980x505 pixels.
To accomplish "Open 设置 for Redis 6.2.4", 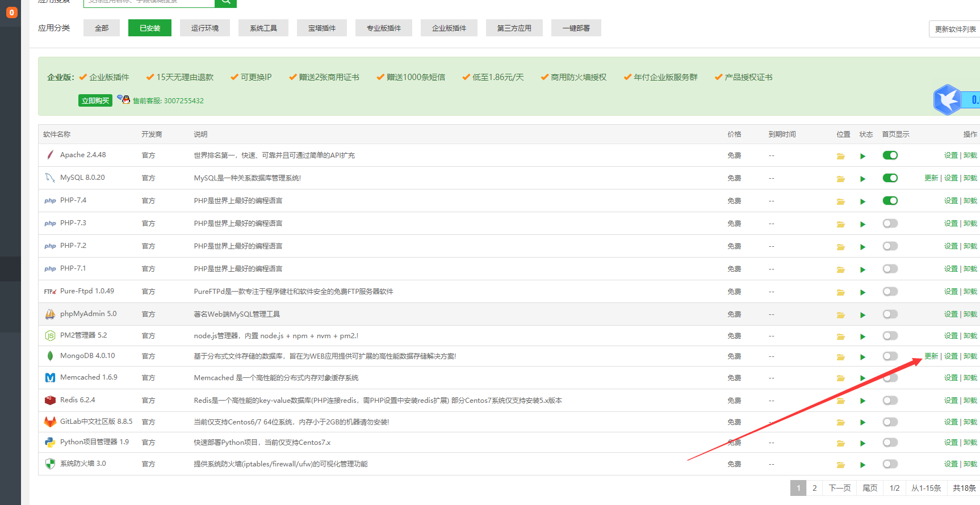I will (951, 401).
